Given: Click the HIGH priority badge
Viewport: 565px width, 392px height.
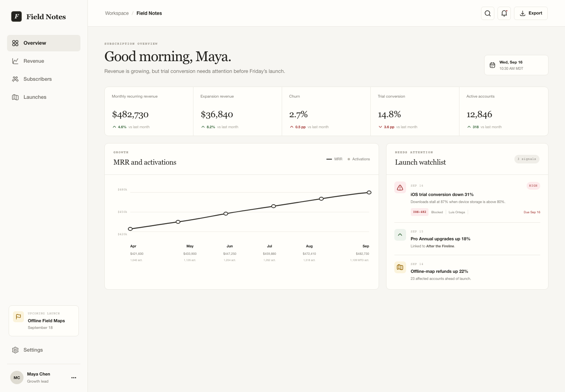Looking at the screenshot, I should click(x=533, y=186).
